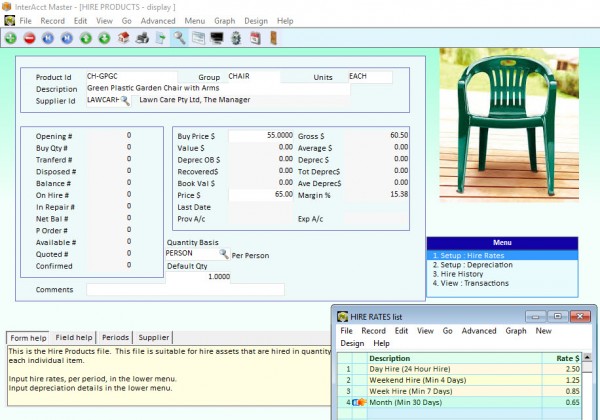Select View : Transactions menu entry
The height and width of the screenshot is (420, 600).
(x=502, y=283)
